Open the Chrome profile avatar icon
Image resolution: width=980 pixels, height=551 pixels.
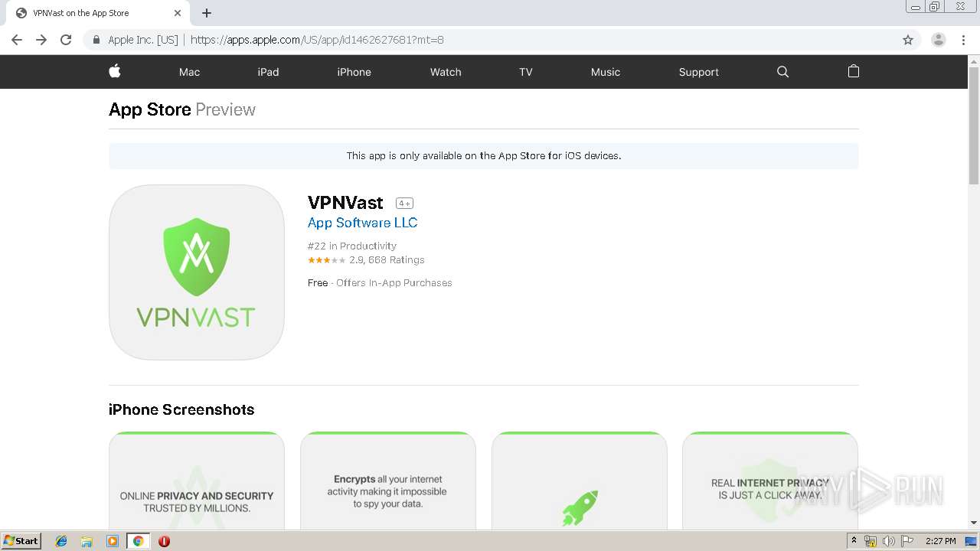(x=939, y=40)
